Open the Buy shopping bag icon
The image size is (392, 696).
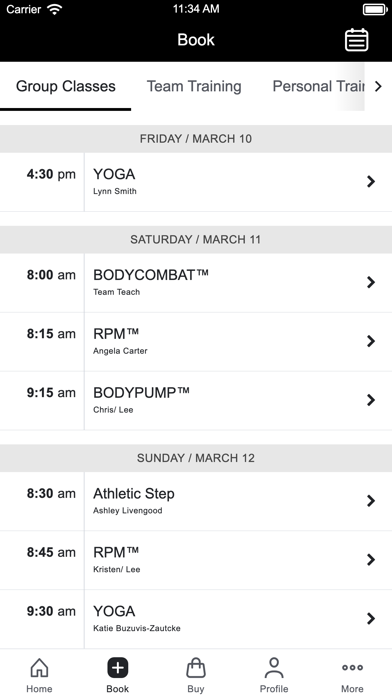[x=196, y=668]
